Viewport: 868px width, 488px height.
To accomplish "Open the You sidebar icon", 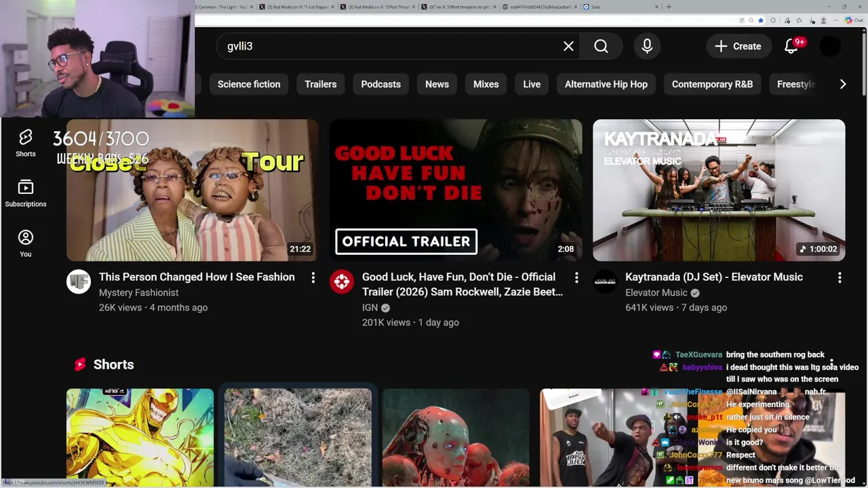I will click(x=26, y=243).
